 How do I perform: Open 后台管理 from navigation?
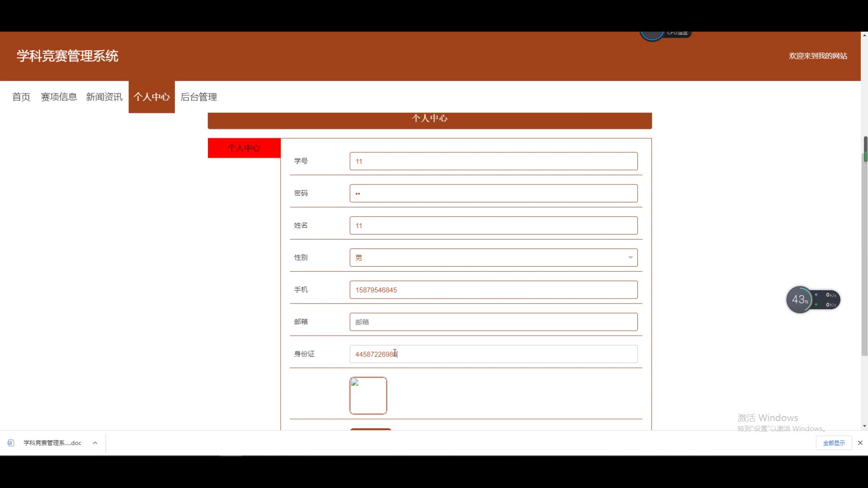tap(198, 97)
